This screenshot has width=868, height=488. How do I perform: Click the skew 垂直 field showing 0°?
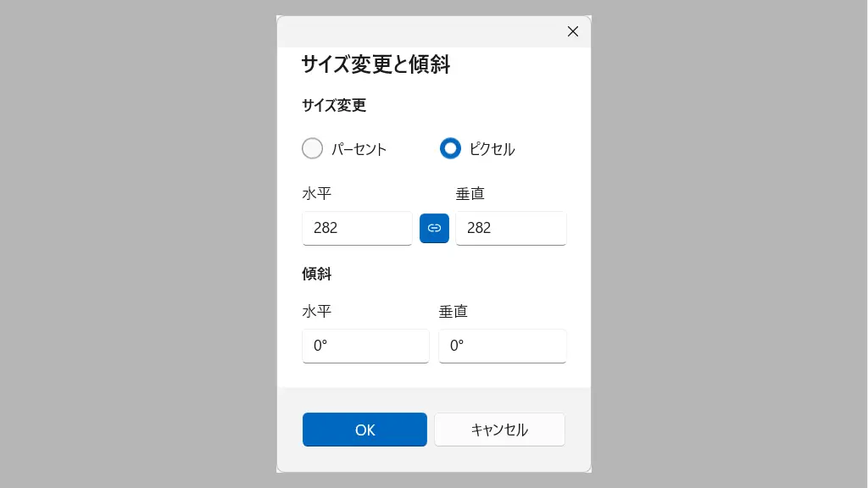[x=502, y=346]
